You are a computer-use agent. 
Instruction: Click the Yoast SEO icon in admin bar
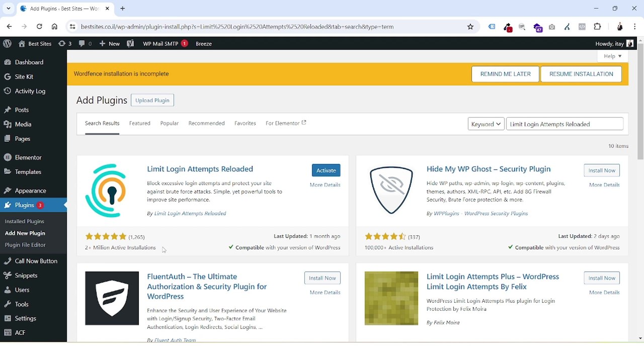coord(130,44)
